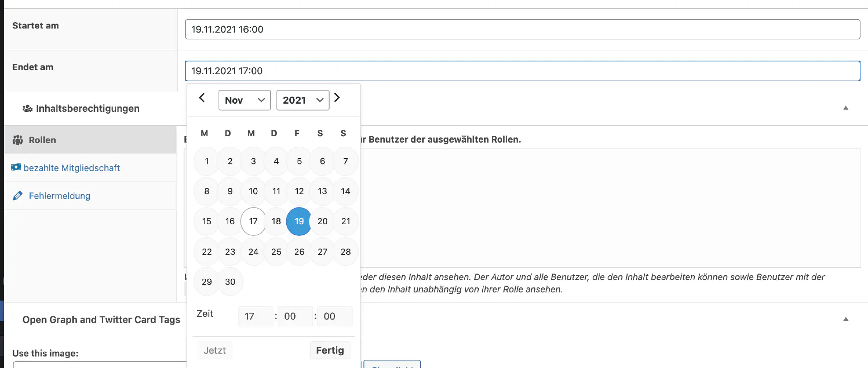This screenshot has width=868, height=368.
Task: Click the bezahlte Mitgliedschaft money icon
Action: pyautogui.click(x=16, y=167)
